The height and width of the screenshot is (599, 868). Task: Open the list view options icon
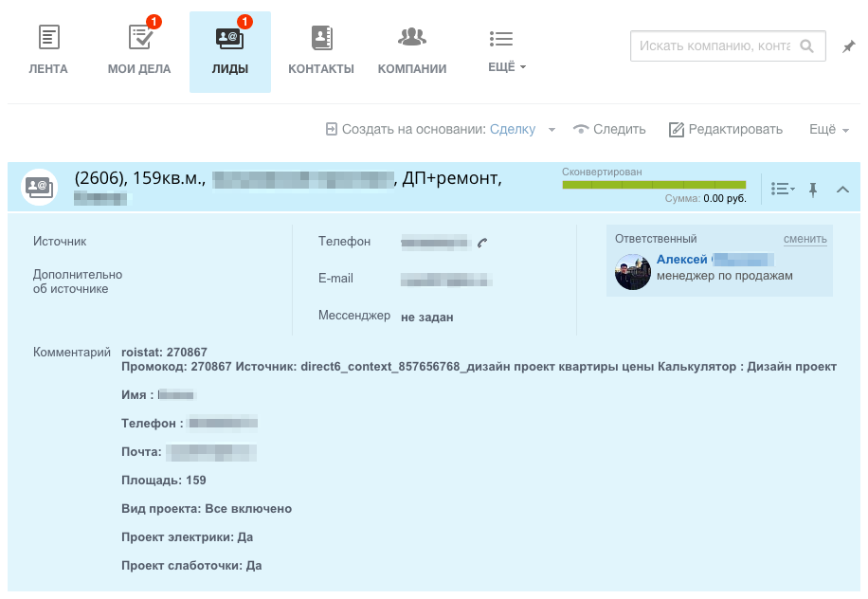783,190
